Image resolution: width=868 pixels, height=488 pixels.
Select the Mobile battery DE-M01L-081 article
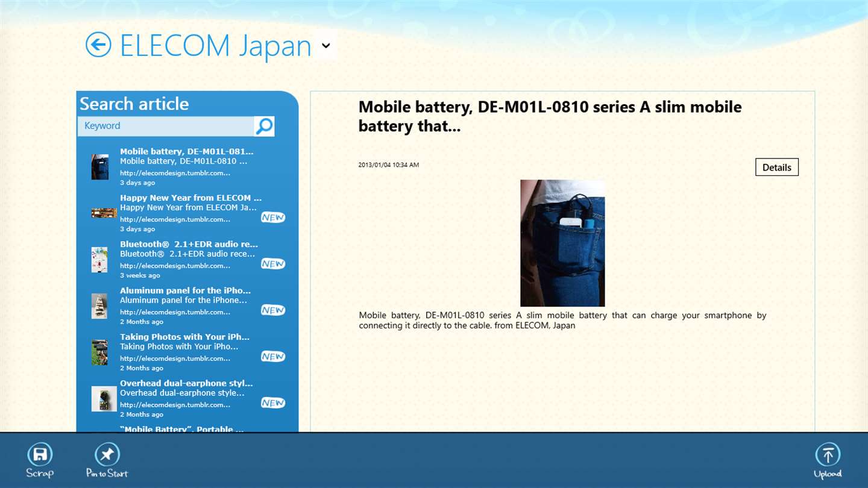187,167
